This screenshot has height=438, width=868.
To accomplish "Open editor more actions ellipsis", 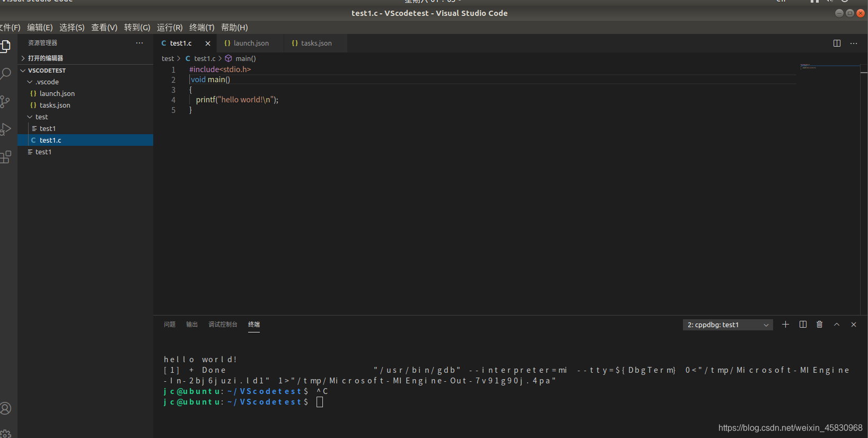I will coord(854,43).
